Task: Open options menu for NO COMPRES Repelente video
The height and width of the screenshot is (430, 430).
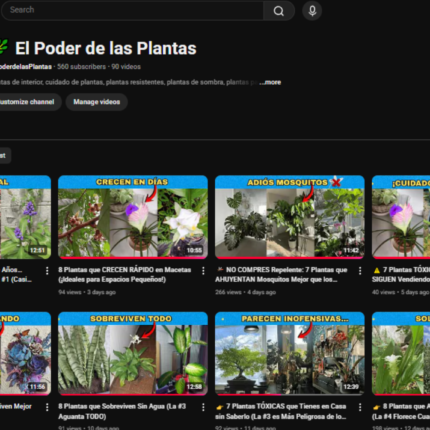Action: click(x=360, y=271)
